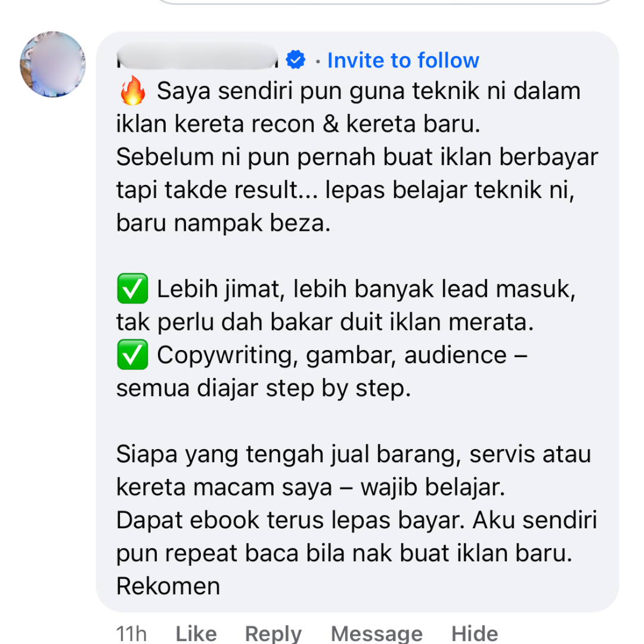Click the word Rekomen at comment end
The image size is (644, 644).
point(168,586)
